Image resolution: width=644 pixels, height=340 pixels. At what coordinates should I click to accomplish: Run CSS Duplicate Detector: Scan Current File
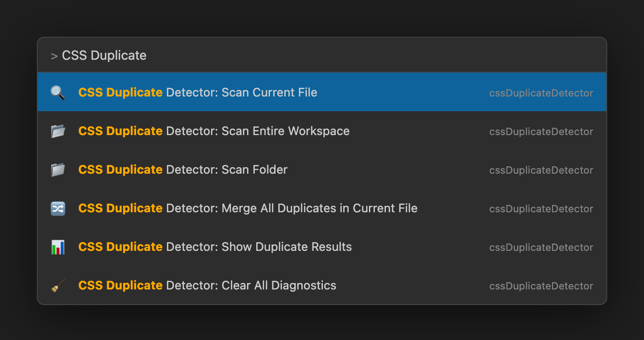(x=322, y=92)
